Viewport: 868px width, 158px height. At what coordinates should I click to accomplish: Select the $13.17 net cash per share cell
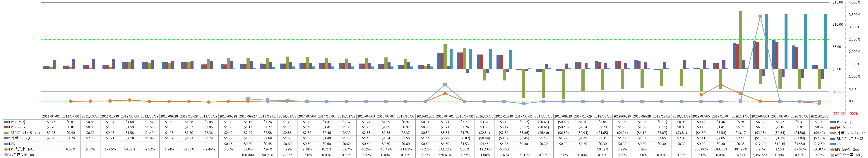pos(741,133)
